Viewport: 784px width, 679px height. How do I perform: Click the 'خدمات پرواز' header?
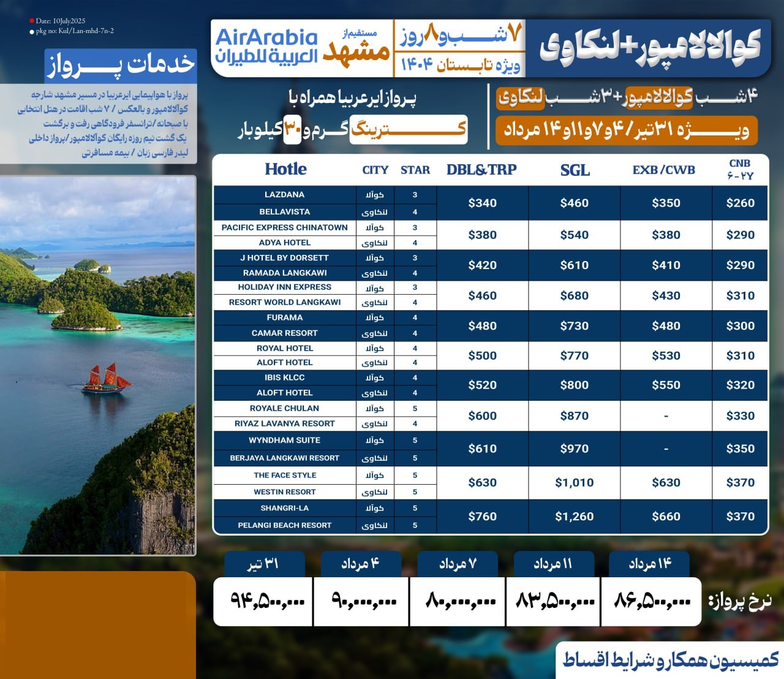(121, 65)
